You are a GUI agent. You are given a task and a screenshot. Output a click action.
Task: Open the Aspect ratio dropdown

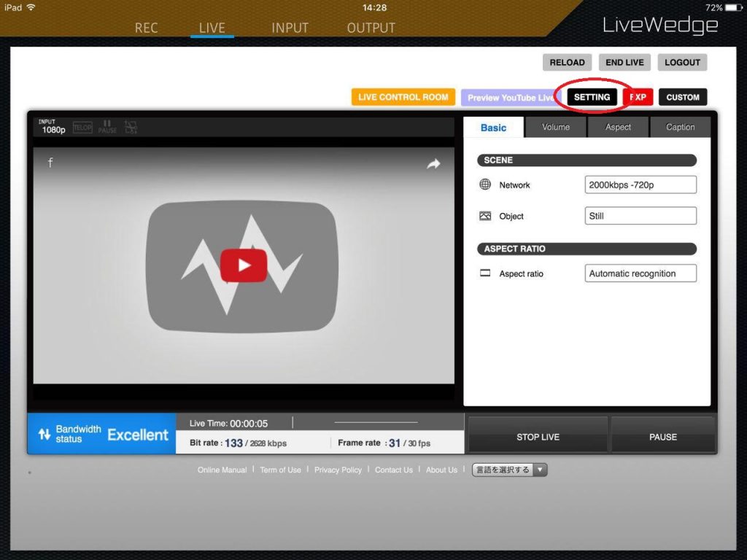tap(640, 273)
